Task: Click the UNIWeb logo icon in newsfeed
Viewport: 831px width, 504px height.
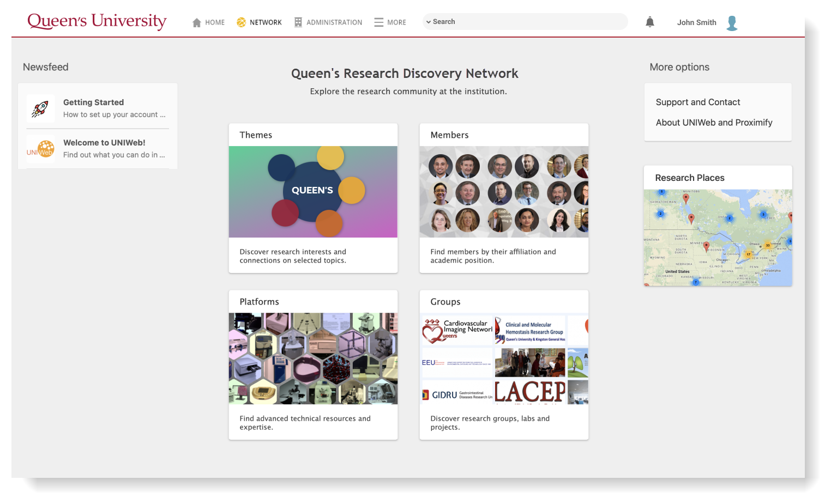Action: coord(40,149)
